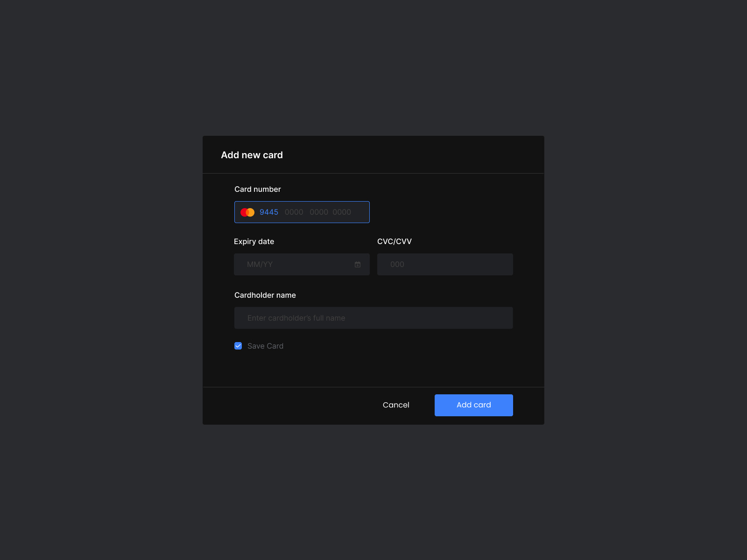The width and height of the screenshot is (747, 560).
Task: Click the blue checkmark beside Save Card
Action: [x=238, y=346]
